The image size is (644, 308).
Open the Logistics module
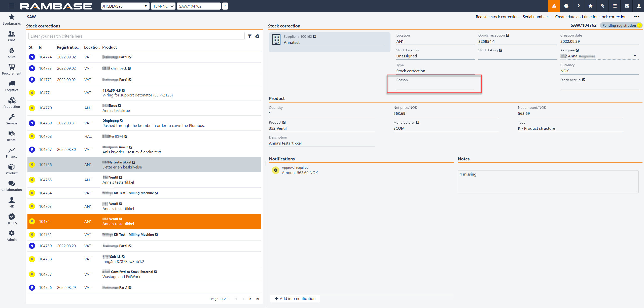point(12,86)
